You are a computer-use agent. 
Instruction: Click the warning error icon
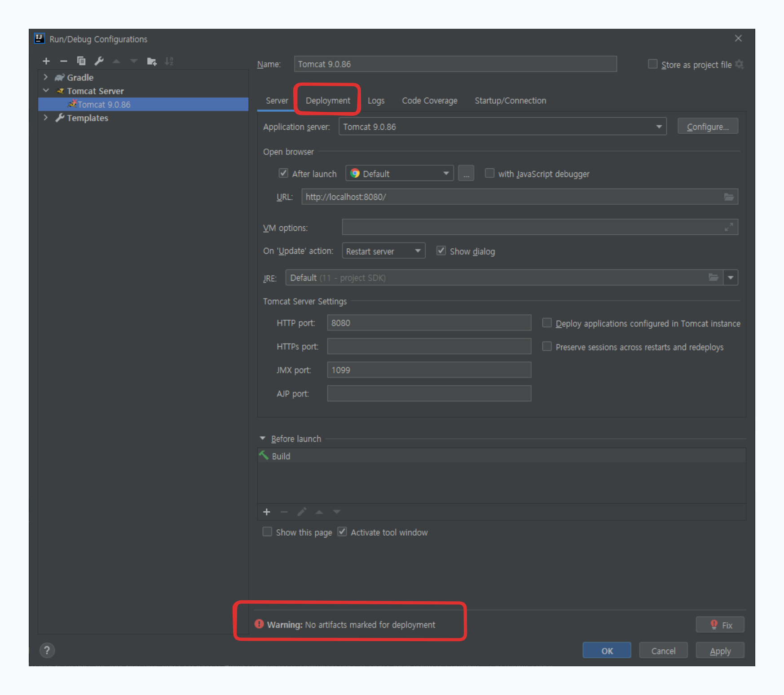pos(259,624)
